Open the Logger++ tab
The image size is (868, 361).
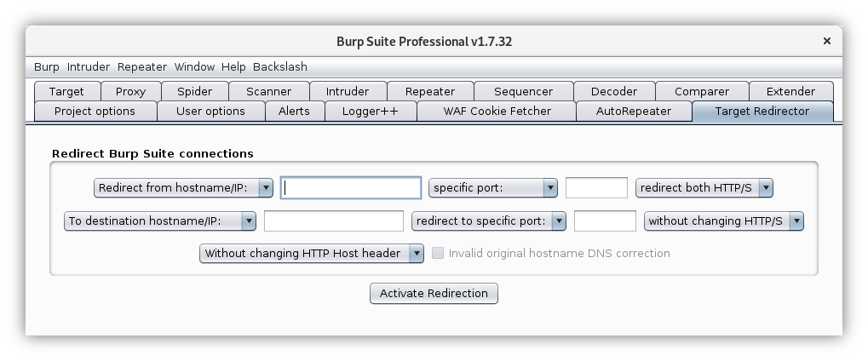pyautogui.click(x=370, y=112)
